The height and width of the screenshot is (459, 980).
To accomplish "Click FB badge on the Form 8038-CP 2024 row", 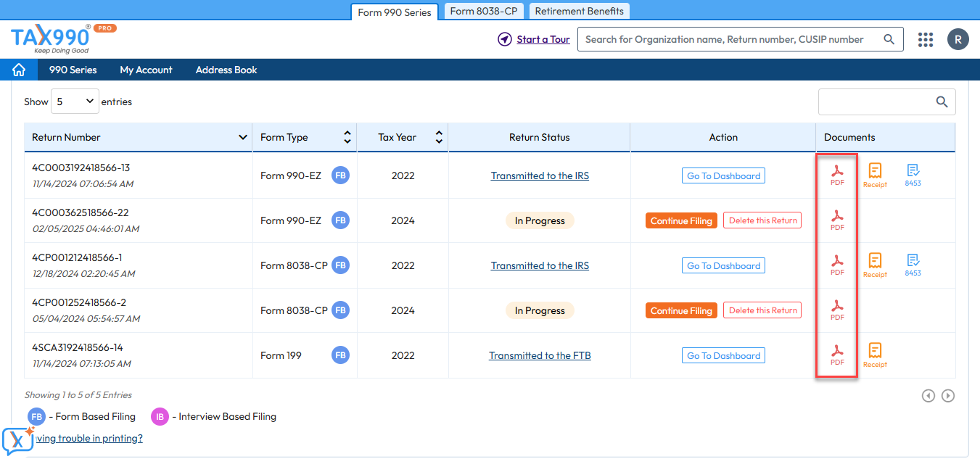I will [x=340, y=310].
